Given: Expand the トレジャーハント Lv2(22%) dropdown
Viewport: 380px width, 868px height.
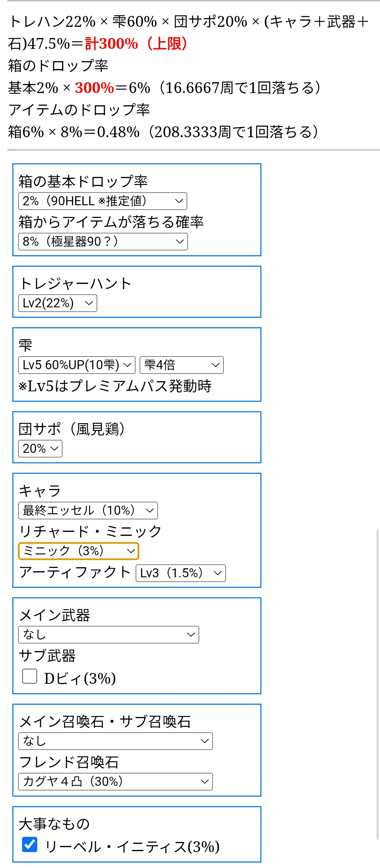Looking at the screenshot, I should tap(57, 303).
